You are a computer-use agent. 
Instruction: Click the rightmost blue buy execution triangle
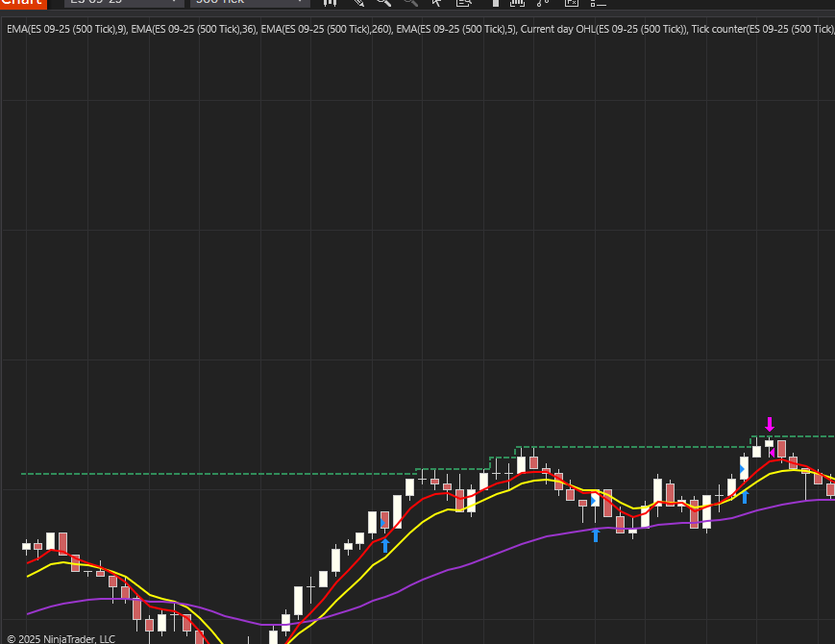pos(743,469)
